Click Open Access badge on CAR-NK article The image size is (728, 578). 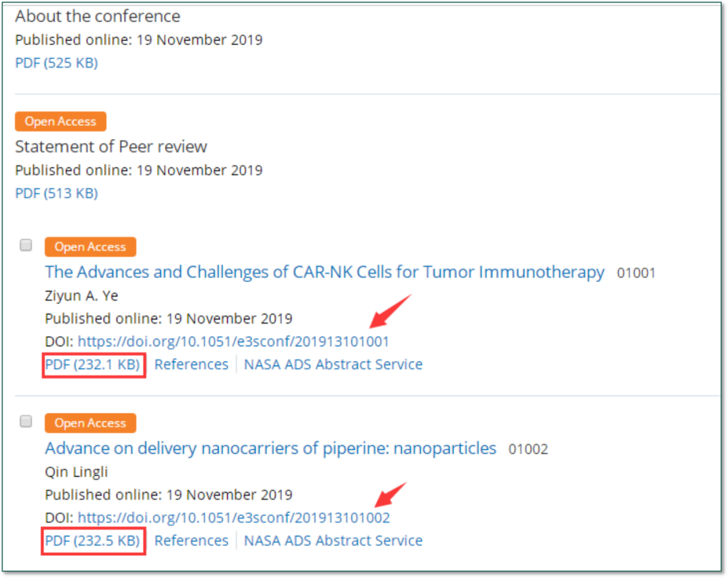pyautogui.click(x=90, y=247)
